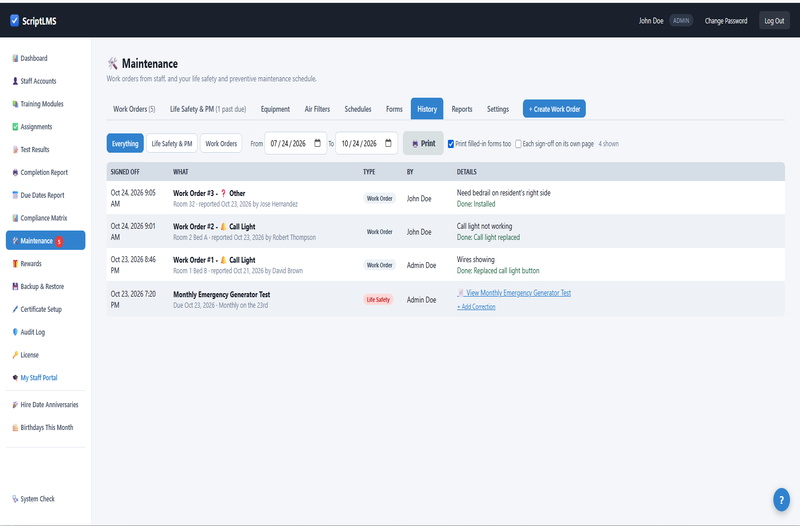Click the Monthly Emergency Generator Test row title
This screenshot has width=800, height=526.
tap(221, 294)
